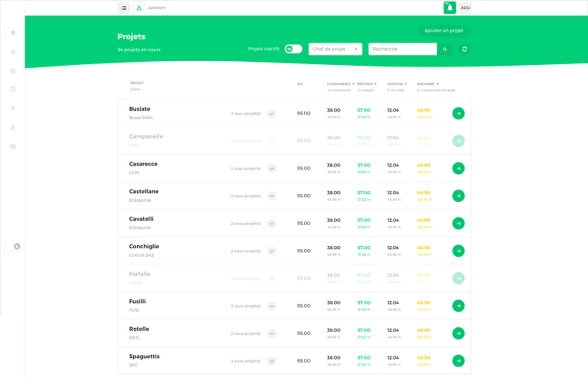Open the chat icon in sidebar

13,146
